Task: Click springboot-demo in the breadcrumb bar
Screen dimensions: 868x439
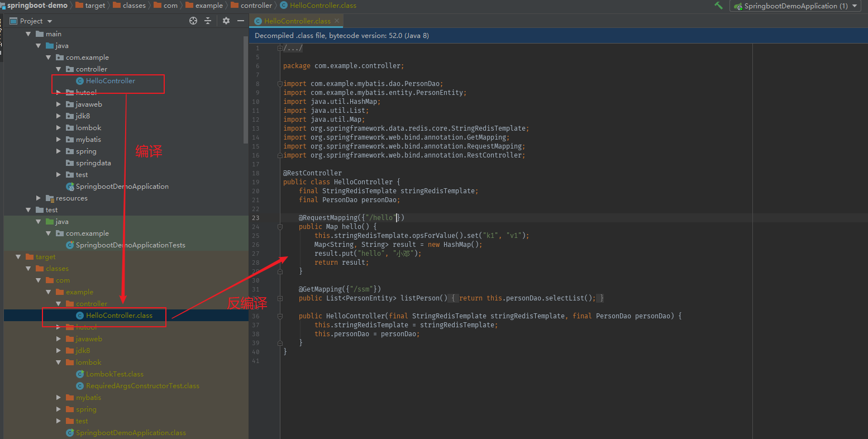Action: pos(37,5)
